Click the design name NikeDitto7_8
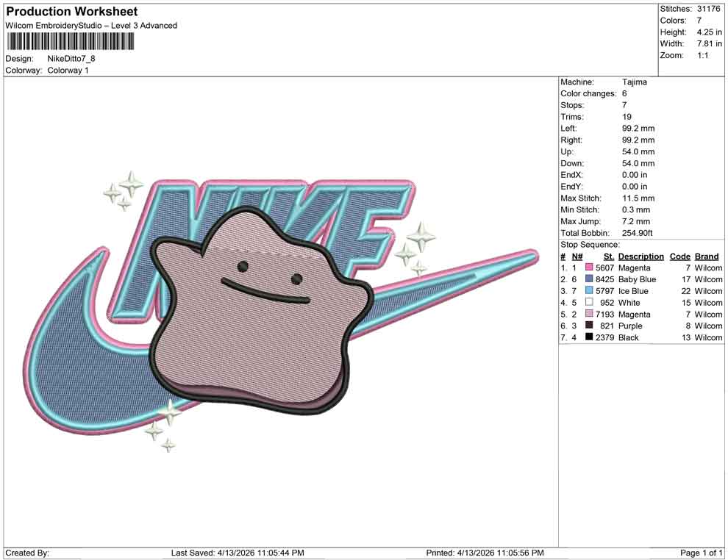728x560 pixels. click(71, 60)
